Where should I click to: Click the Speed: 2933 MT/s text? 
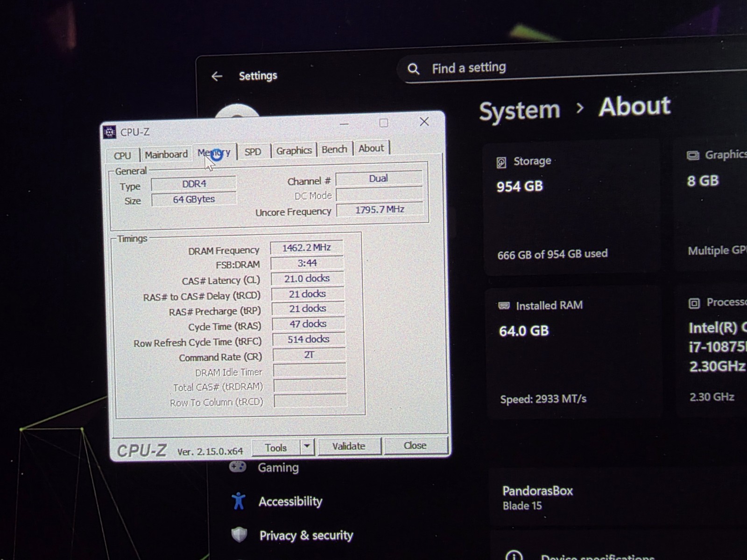tap(543, 399)
